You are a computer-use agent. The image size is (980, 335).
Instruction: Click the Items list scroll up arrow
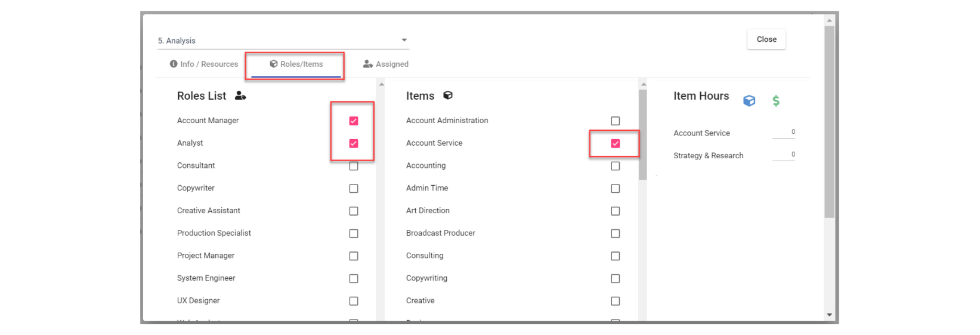pyautogui.click(x=643, y=84)
